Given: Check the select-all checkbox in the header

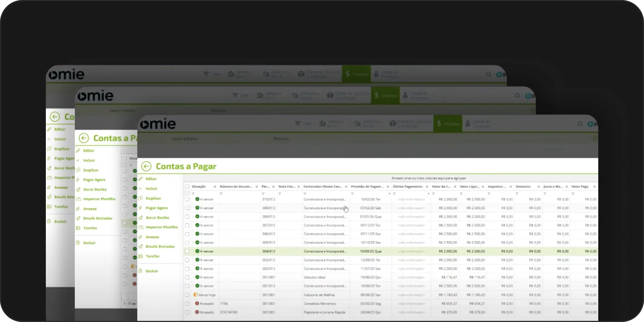Looking at the screenshot, I should click(x=187, y=186).
